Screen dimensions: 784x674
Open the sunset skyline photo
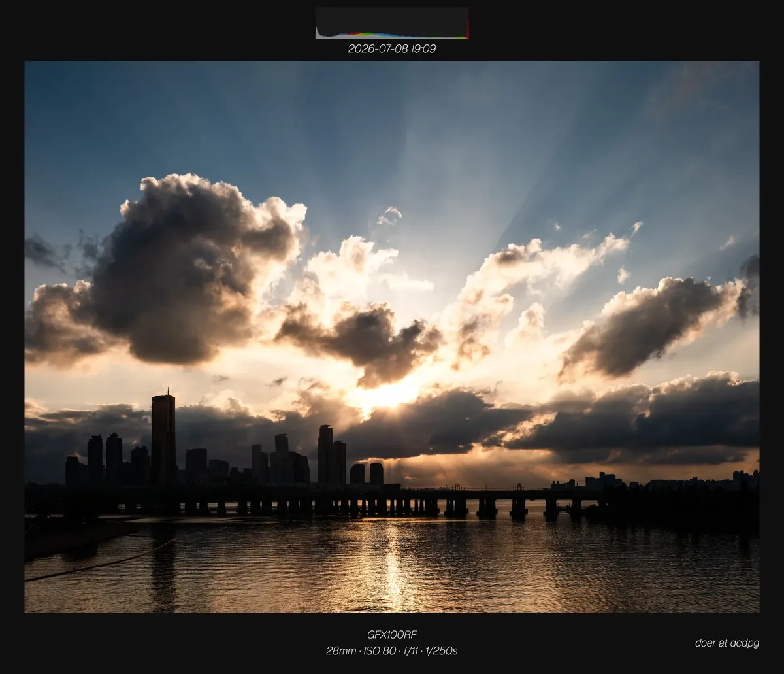[x=392, y=337]
